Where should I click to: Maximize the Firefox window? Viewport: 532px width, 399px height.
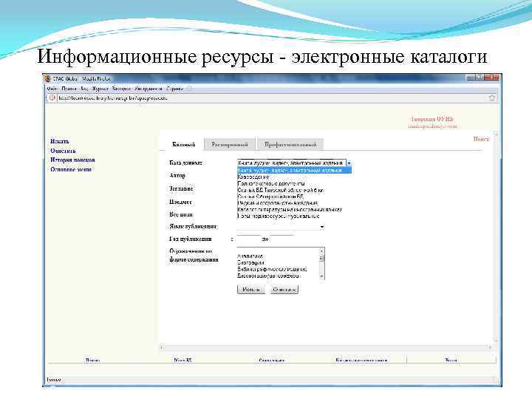tap(479, 78)
